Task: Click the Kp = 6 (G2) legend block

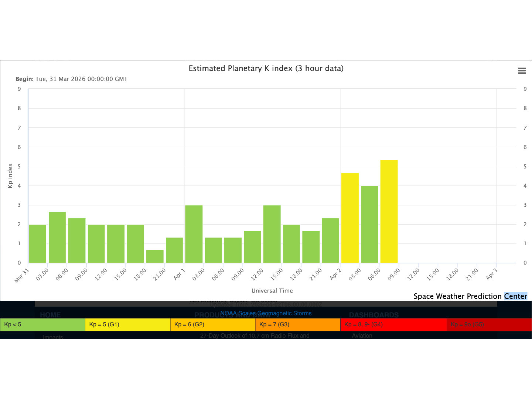Action: pyautogui.click(x=212, y=325)
